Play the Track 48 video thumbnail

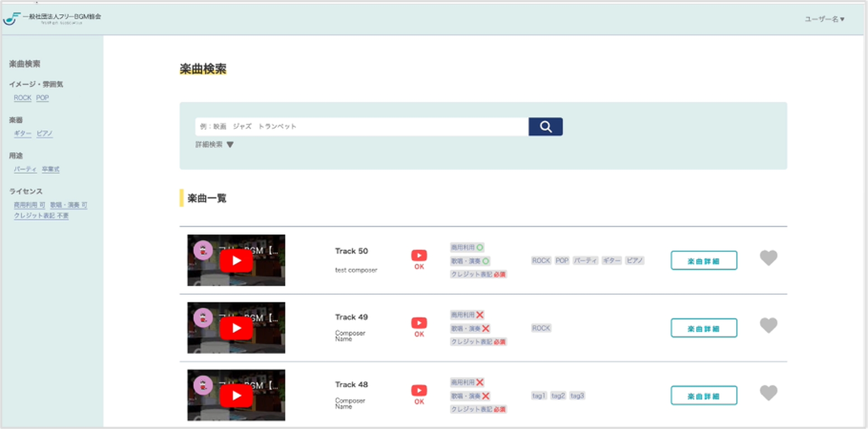click(x=236, y=395)
